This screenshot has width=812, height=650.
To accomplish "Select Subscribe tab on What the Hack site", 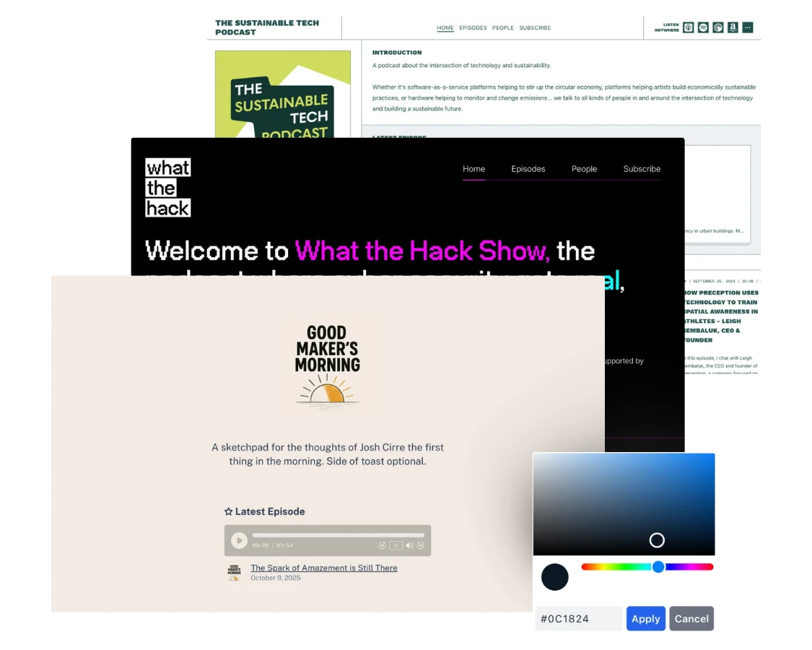I will coord(642,169).
